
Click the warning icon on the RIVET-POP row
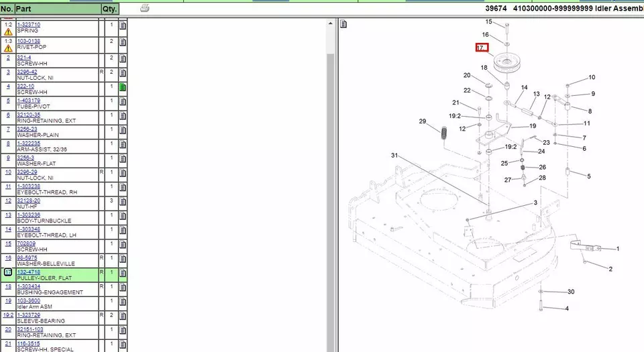click(8, 48)
